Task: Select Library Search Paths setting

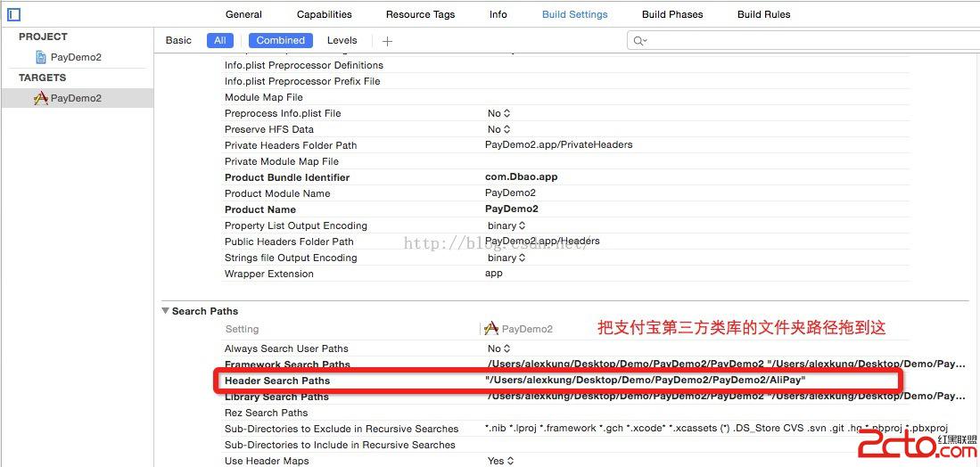Action: (x=276, y=397)
